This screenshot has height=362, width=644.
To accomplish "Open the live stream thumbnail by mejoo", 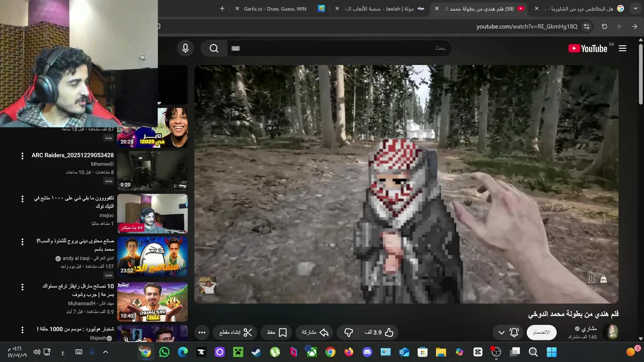I will (x=152, y=214).
